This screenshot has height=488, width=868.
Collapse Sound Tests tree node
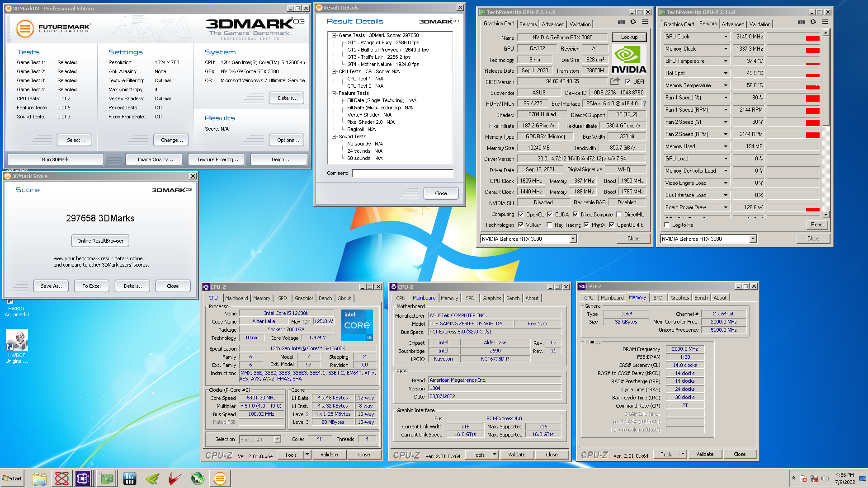pyautogui.click(x=334, y=136)
